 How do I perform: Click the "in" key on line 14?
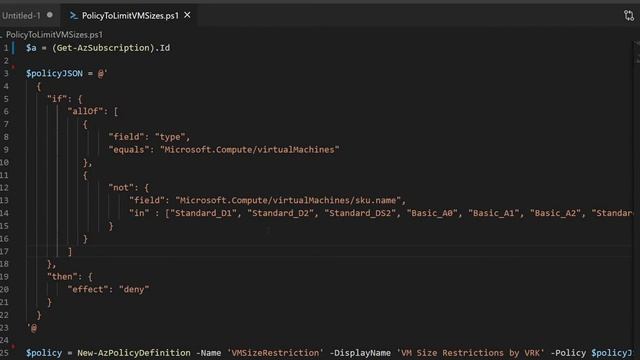pos(139,213)
